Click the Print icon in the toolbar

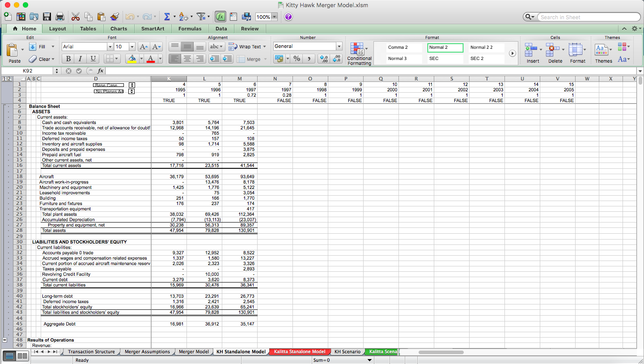tap(60, 16)
